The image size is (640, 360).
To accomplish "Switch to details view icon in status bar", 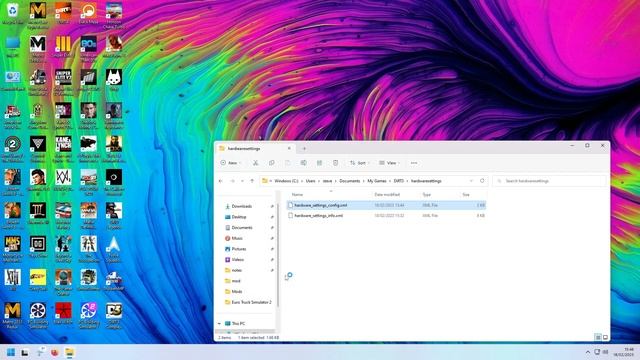I will pyautogui.click(x=598, y=337).
